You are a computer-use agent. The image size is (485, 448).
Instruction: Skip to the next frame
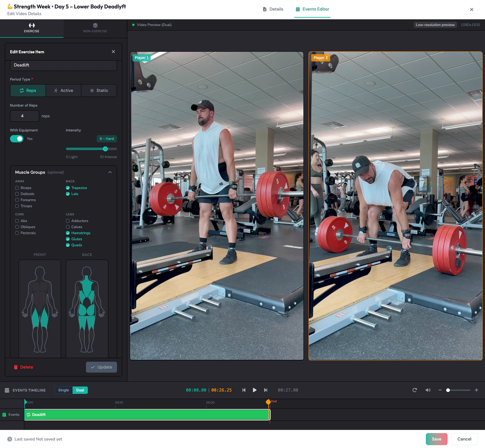coord(266,390)
